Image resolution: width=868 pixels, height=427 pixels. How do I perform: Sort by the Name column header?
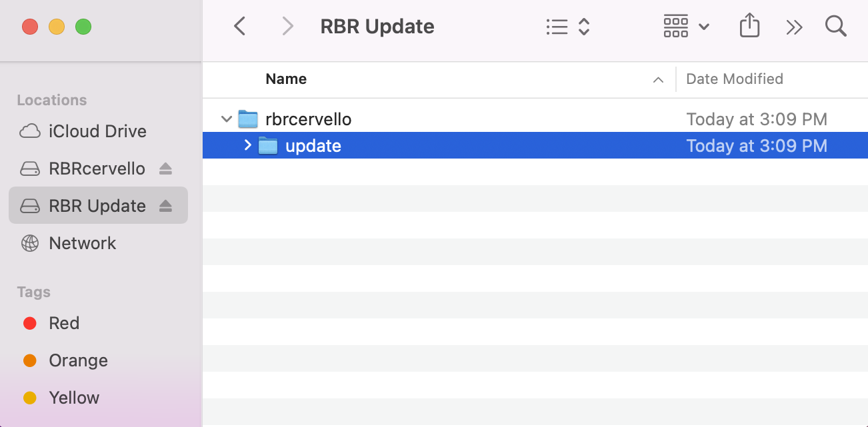tap(286, 79)
